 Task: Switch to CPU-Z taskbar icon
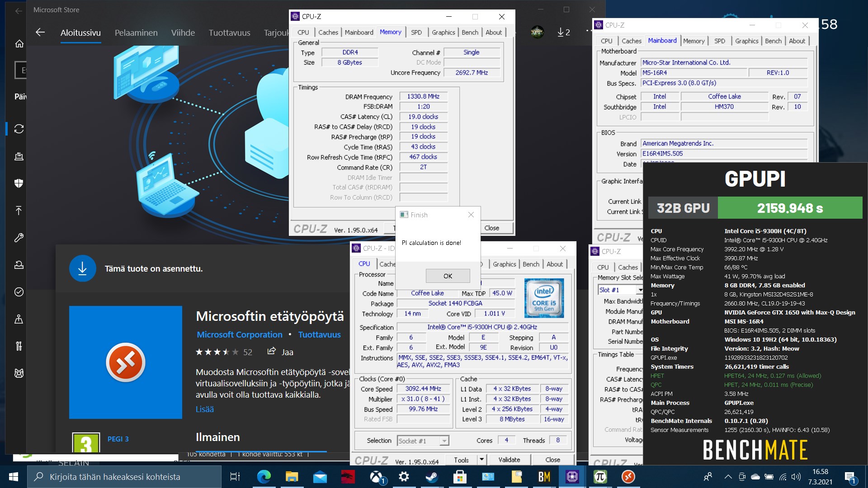[x=572, y=477]
